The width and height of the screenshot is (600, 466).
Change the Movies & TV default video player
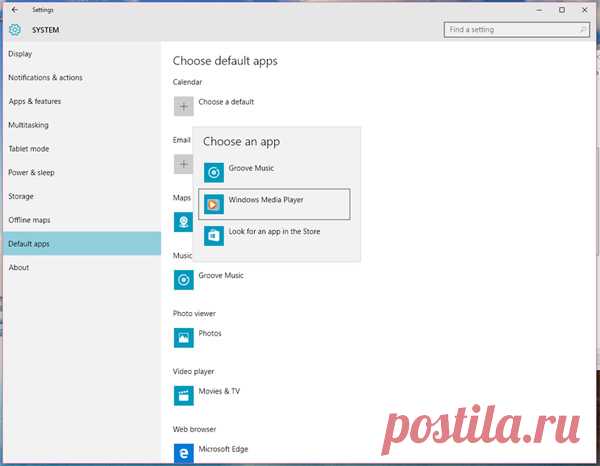(219, 391)
